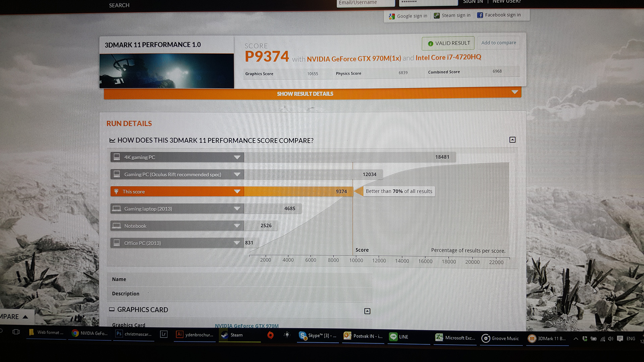Open the Task View icon in taskbar
Screen dimensions: 644x362
pyautogui.click(x=16, y=332)
